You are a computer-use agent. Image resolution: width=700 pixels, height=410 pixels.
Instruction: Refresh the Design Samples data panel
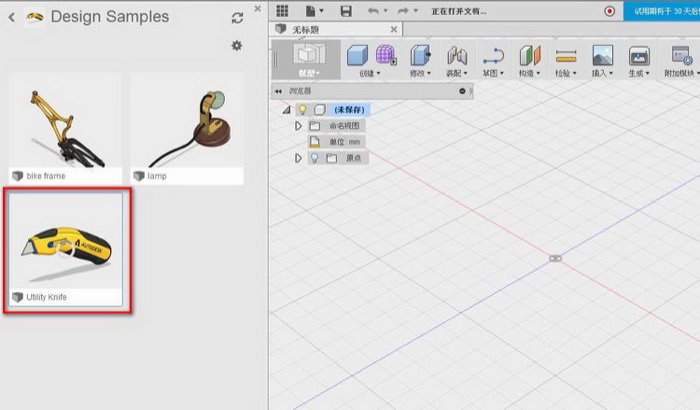[x=237, y=18]
